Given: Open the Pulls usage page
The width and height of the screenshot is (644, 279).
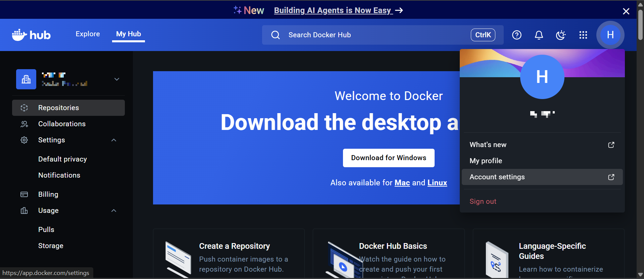Looking at the screenshot, I should tap(46, 230).
